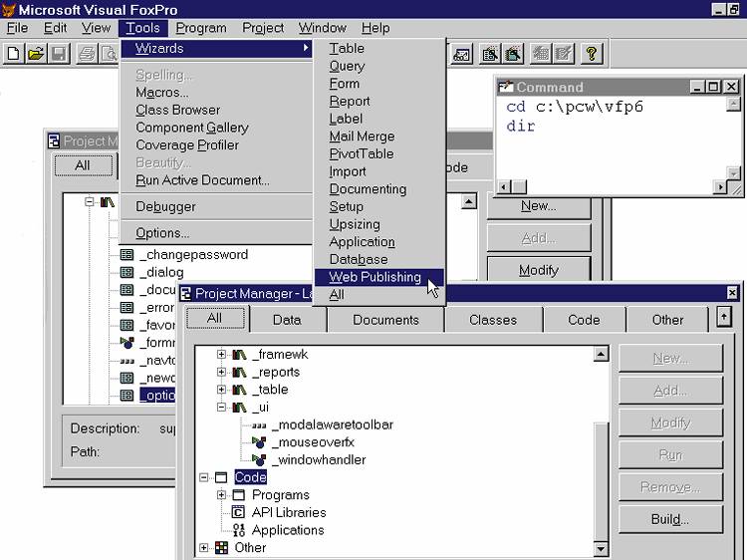This screenshot has width=747, height=560.
Task: Click the Open folder toolbar icon
Action: (36, 54)
